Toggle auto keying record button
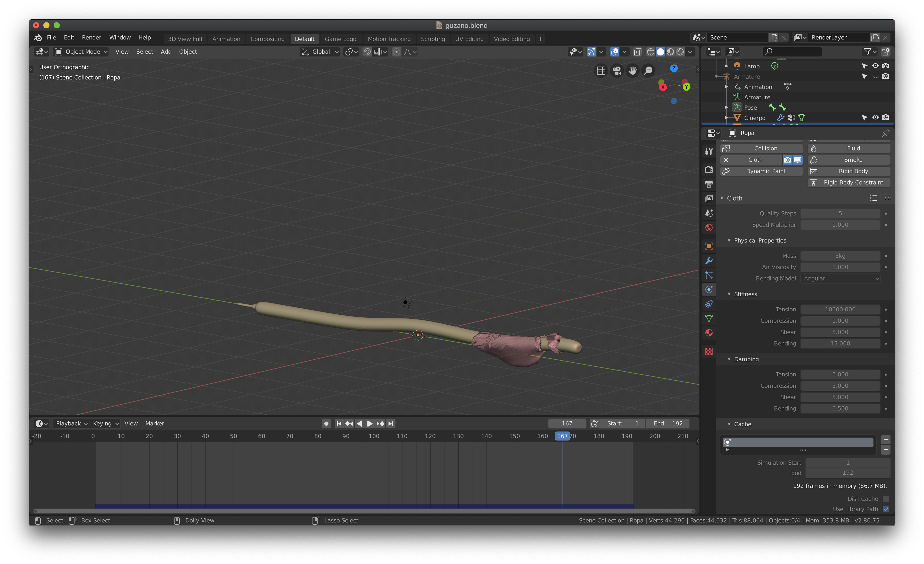 326,424
